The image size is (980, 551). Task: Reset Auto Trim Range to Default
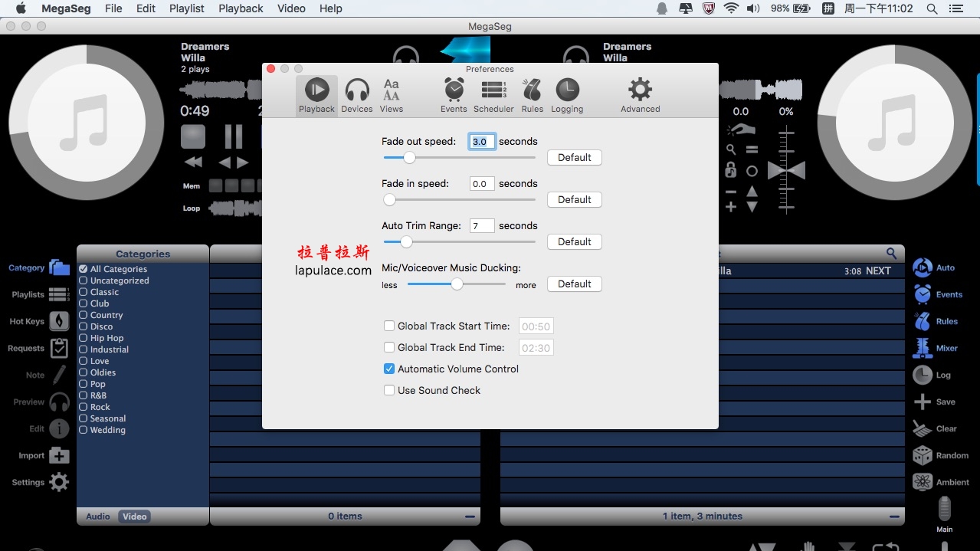(575, 242)
